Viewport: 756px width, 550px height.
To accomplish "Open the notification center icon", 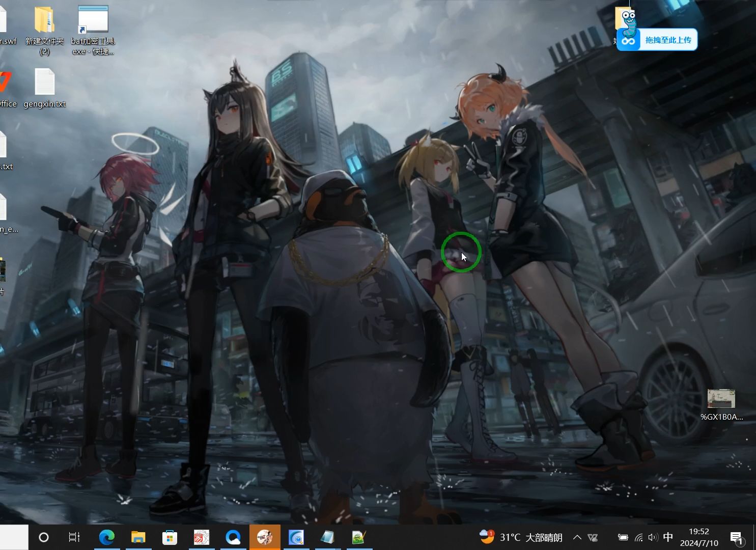I will coord(736,537).
